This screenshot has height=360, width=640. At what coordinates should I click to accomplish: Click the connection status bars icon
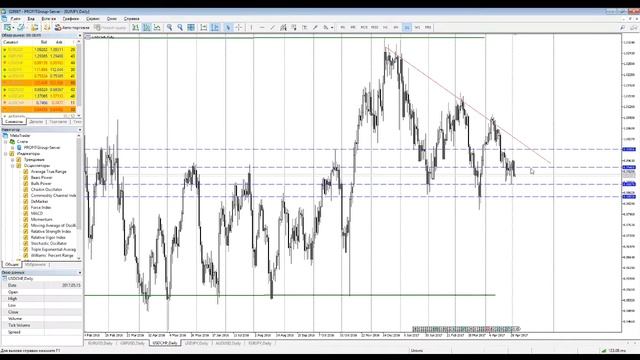(604, 350)
